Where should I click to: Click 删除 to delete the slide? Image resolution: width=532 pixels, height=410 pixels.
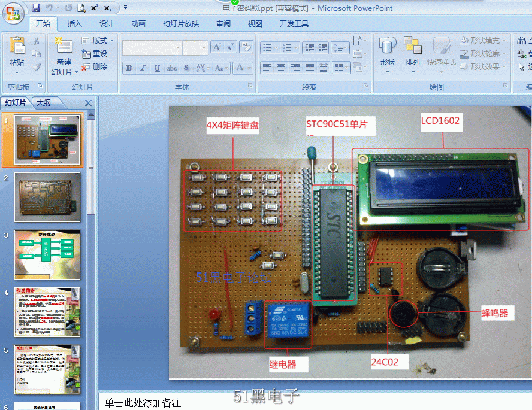point(94,67)
